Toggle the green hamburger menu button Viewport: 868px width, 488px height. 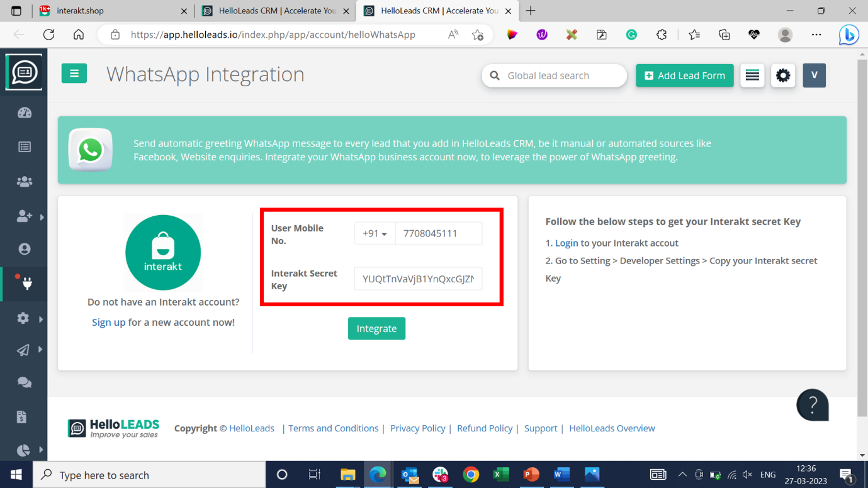74,74
